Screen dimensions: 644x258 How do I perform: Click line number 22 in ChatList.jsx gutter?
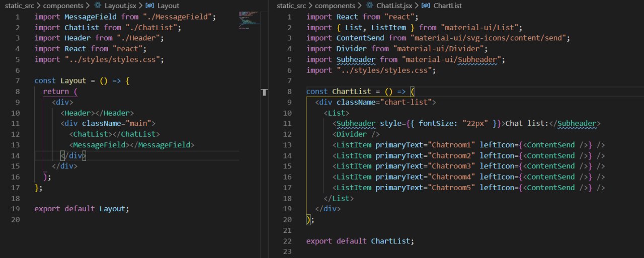(x=287, y=241)
